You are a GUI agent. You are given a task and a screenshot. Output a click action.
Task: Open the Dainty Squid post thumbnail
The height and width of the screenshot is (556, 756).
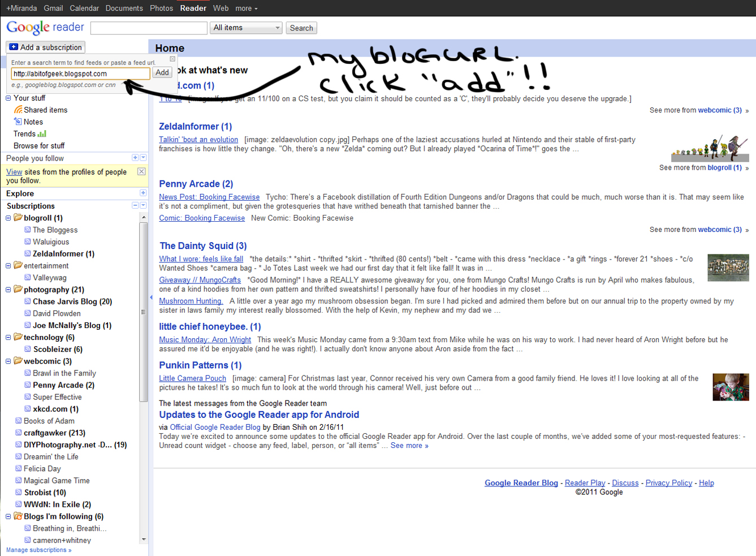(728, 268)
